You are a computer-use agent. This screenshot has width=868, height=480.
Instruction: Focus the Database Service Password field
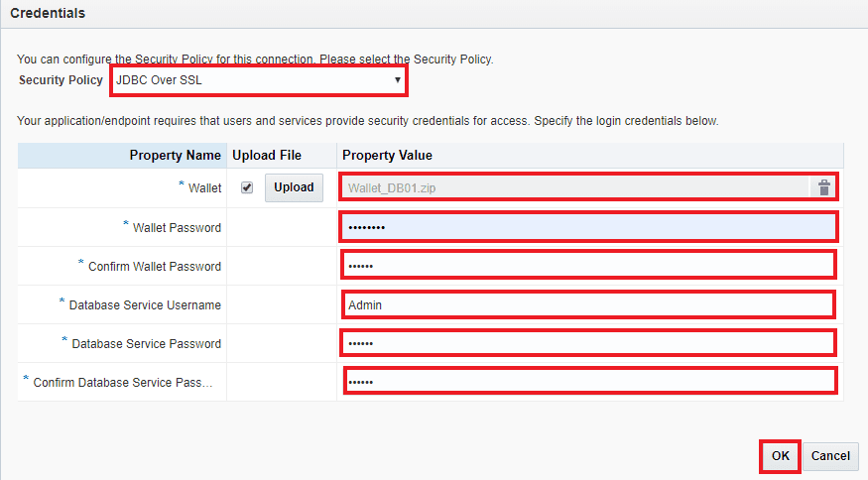(588, 343)
